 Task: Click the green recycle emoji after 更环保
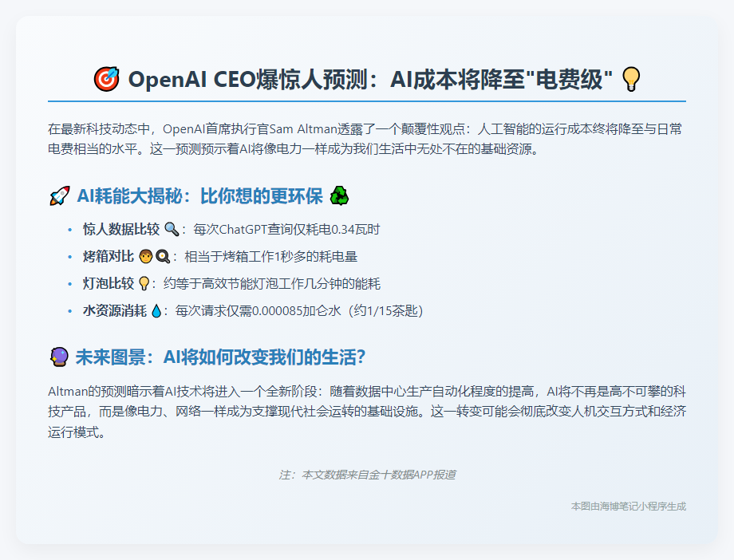[x=339, y=195]
